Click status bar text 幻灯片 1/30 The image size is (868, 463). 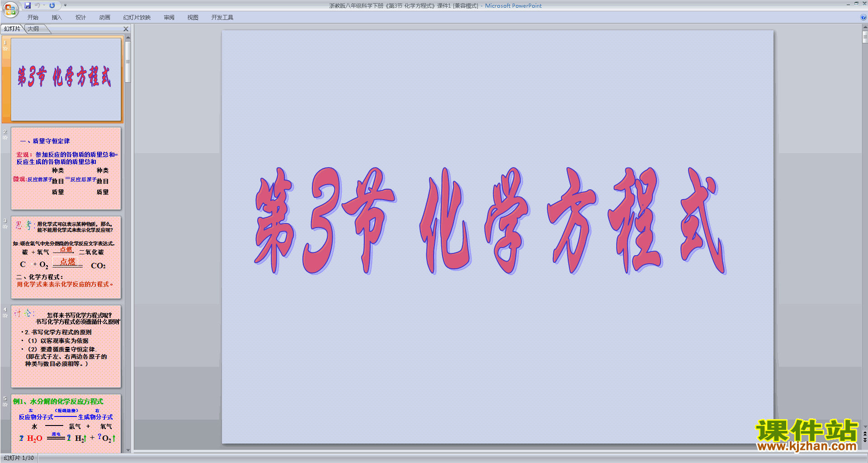tap(19, 458)
